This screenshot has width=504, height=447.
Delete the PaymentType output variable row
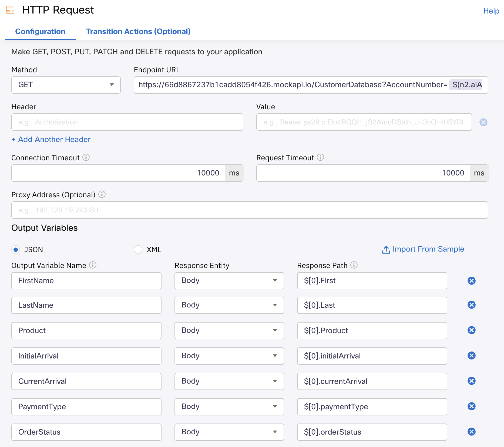pyautogui.click(x=472, y=406)
